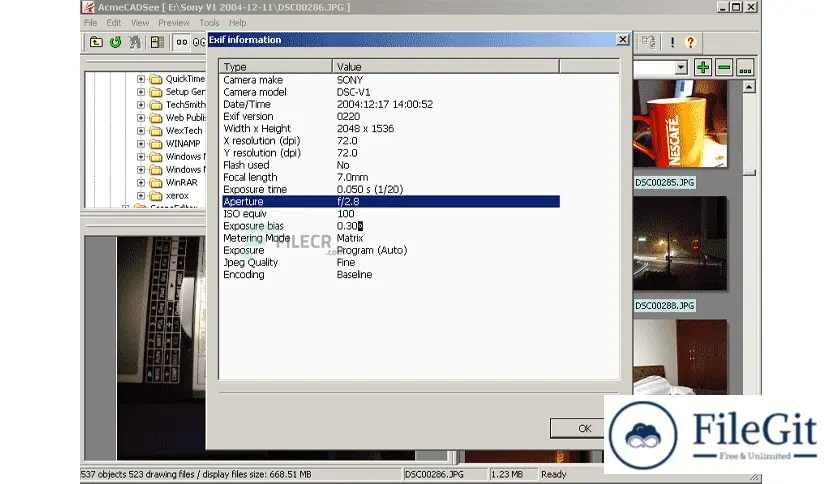Expand the WINAMP folder node
This screenshot has height=484, width=836.
[x=141, y=144]
